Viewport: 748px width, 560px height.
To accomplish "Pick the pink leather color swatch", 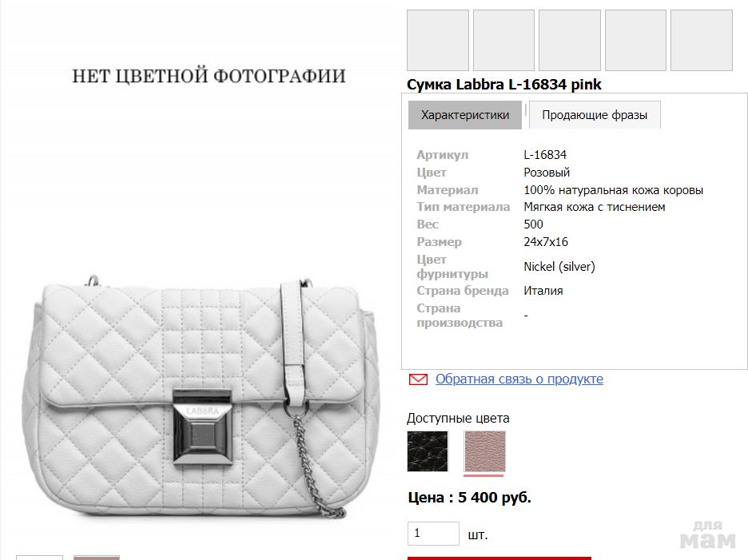I will (x=484, y=451).
